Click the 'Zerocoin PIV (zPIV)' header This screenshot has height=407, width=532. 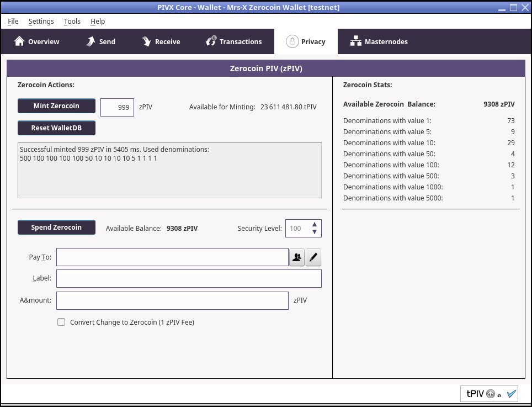point(266,68)
